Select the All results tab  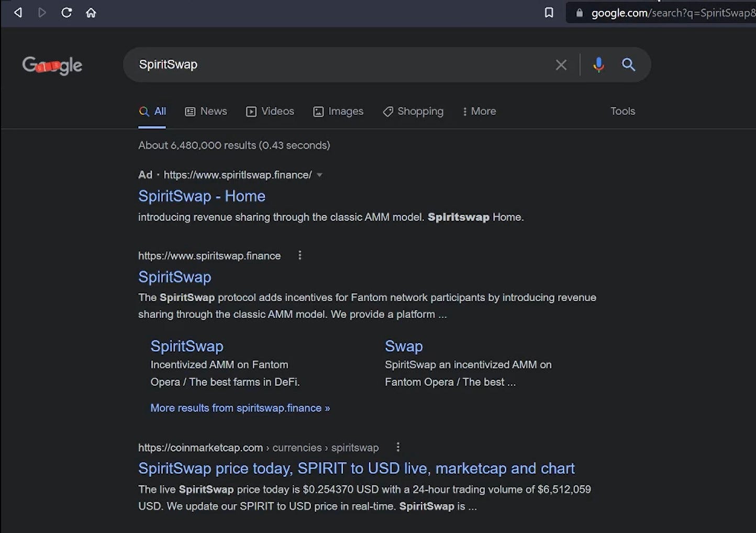point(152,112)
